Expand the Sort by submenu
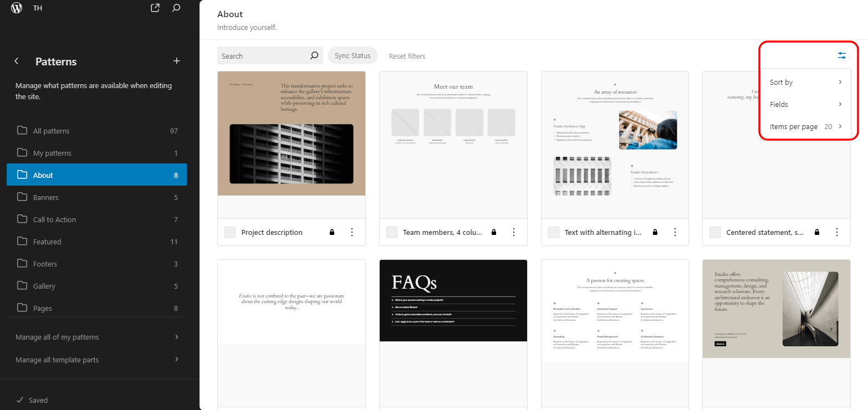The image size is (868, 410). coord(805,82)
